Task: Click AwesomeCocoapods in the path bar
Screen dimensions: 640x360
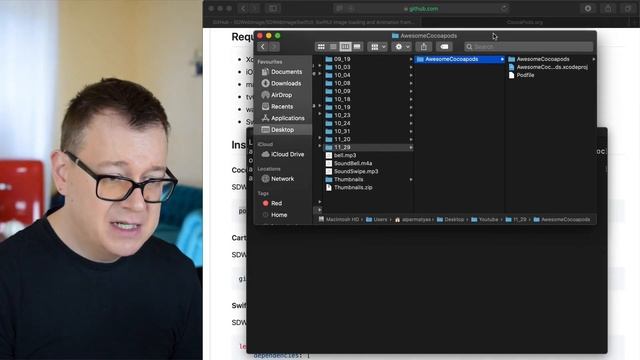Action: tap(562, 220)
